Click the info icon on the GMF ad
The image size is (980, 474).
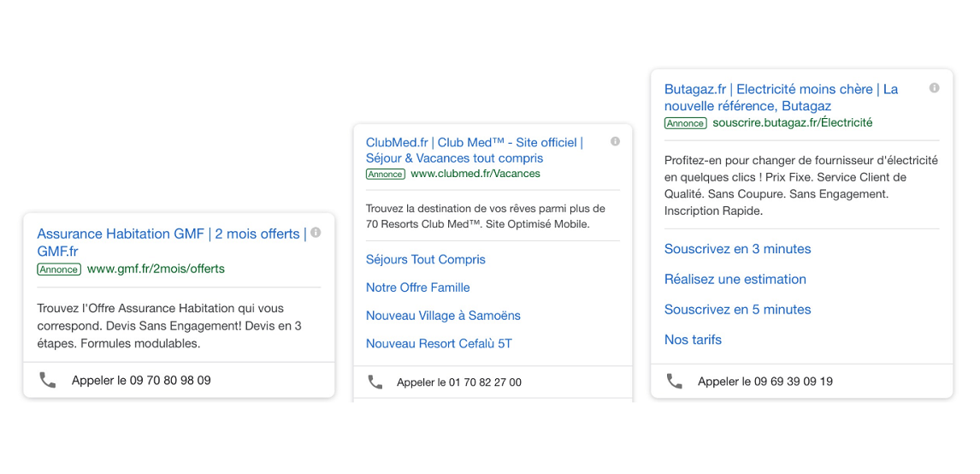click(316, 233)
